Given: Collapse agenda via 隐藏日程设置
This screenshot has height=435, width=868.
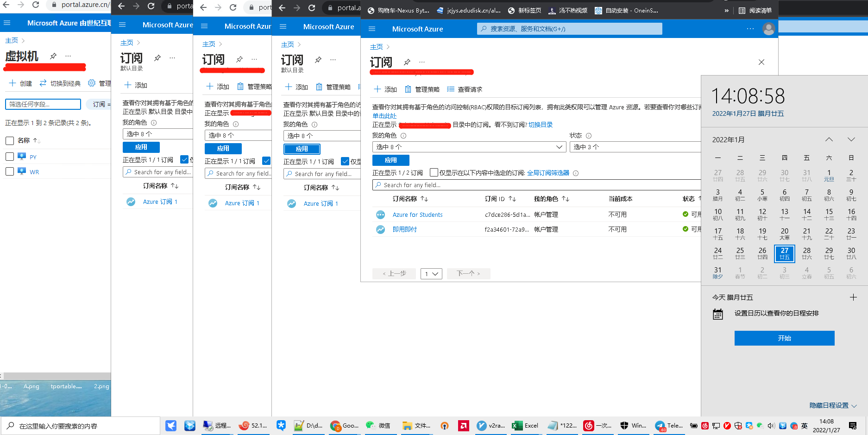Looking at the screenshot, I should (833, 405).
